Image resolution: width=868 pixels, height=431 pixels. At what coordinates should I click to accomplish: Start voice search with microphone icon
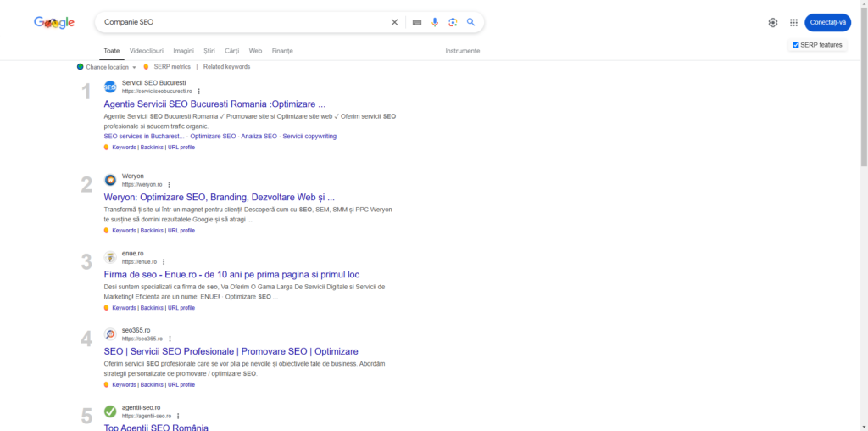click(435, 22)
